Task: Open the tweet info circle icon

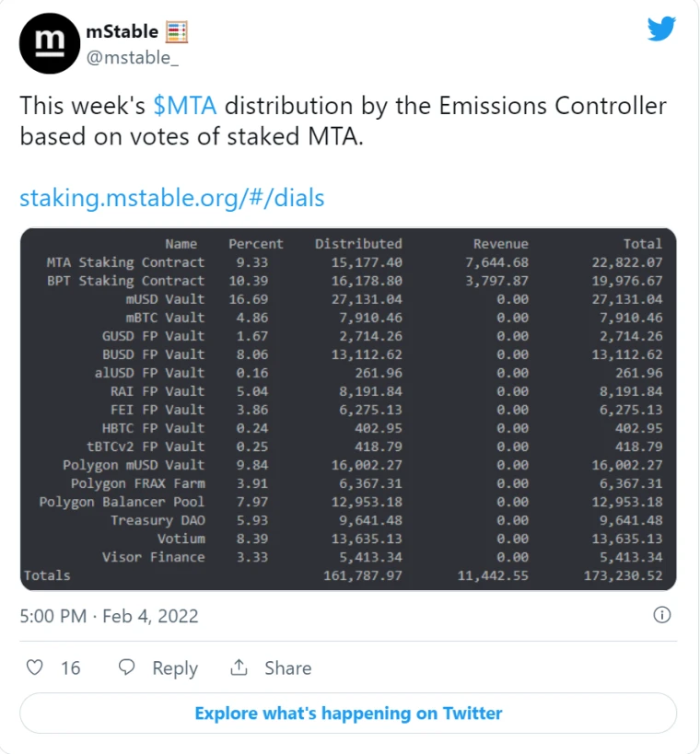Action: pos(661,615)
